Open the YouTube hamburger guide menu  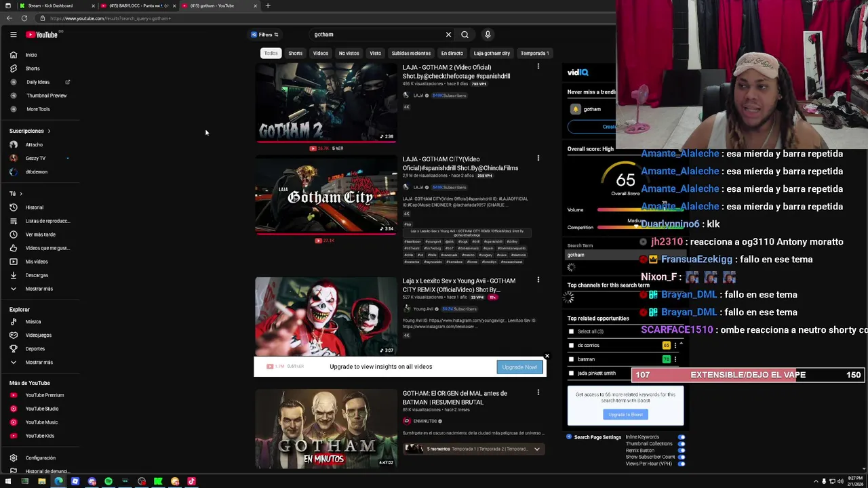pos(13,35)
